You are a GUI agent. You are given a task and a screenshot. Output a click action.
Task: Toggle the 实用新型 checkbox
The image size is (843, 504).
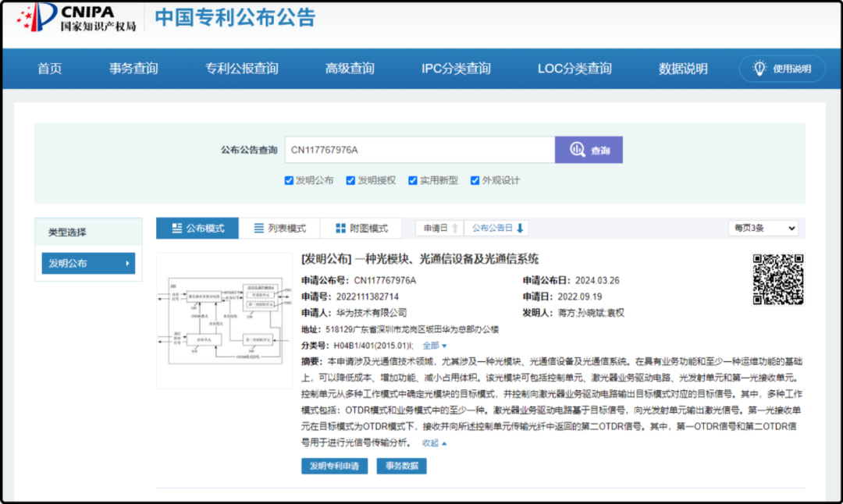click(413, 180)
